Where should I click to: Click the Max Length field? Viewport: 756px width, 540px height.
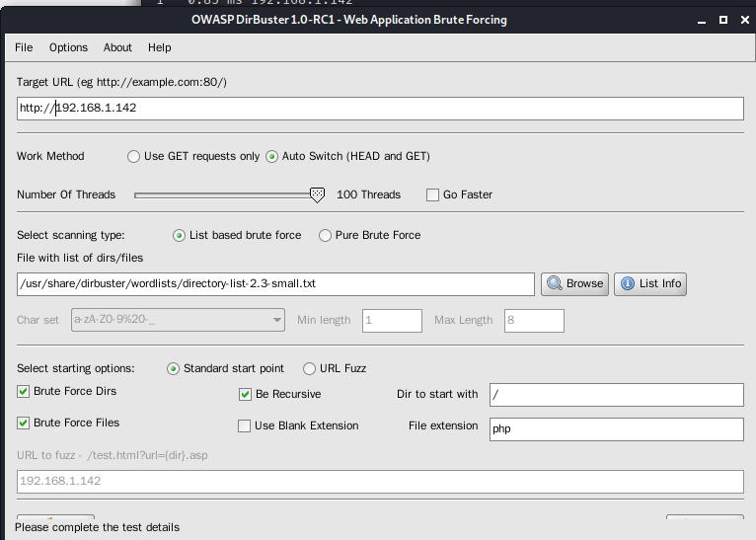click(534, 321)
